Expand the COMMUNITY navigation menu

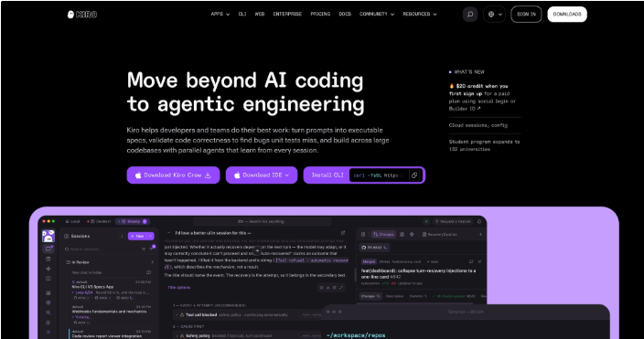pos(377,14)
